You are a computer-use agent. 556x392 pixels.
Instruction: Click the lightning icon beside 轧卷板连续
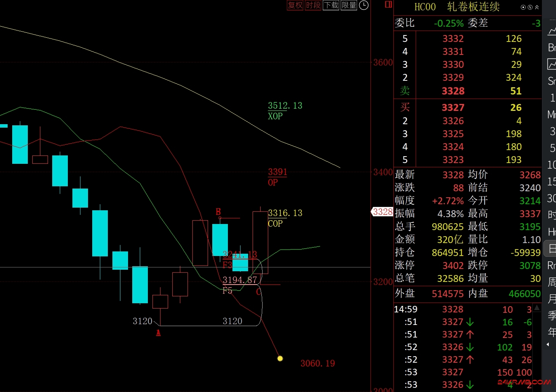[530, 7]
